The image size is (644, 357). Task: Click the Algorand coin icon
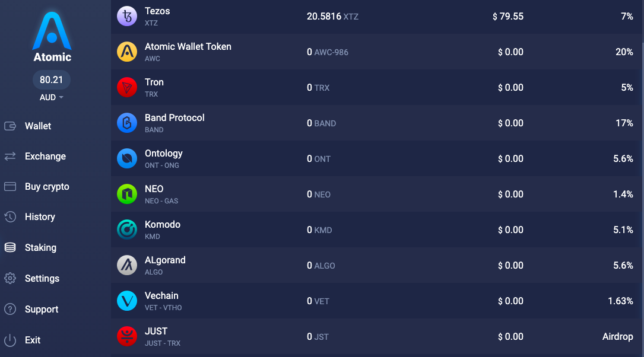click(x=127, y=266)
